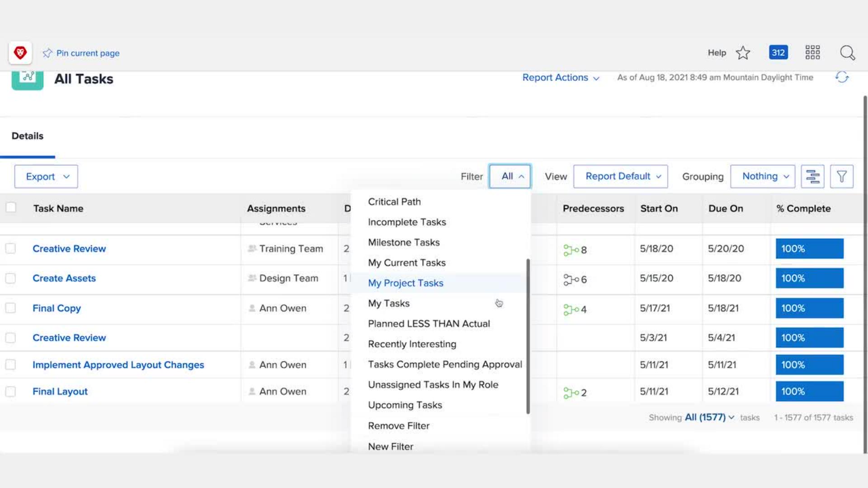Click the search magnifier icon

(x=847, y=53)
